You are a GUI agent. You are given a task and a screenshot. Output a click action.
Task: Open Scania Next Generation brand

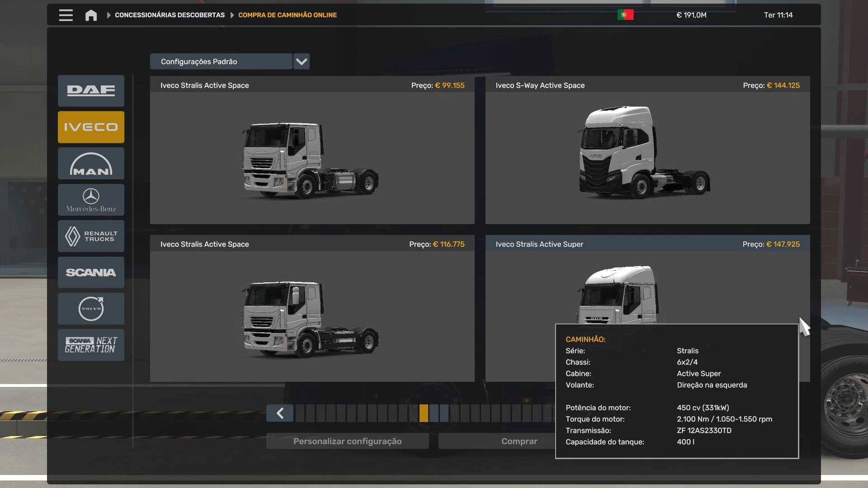click(91, 345)
